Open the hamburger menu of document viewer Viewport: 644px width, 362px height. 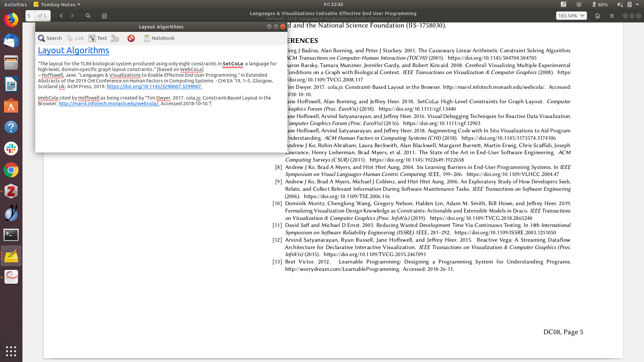611,16
